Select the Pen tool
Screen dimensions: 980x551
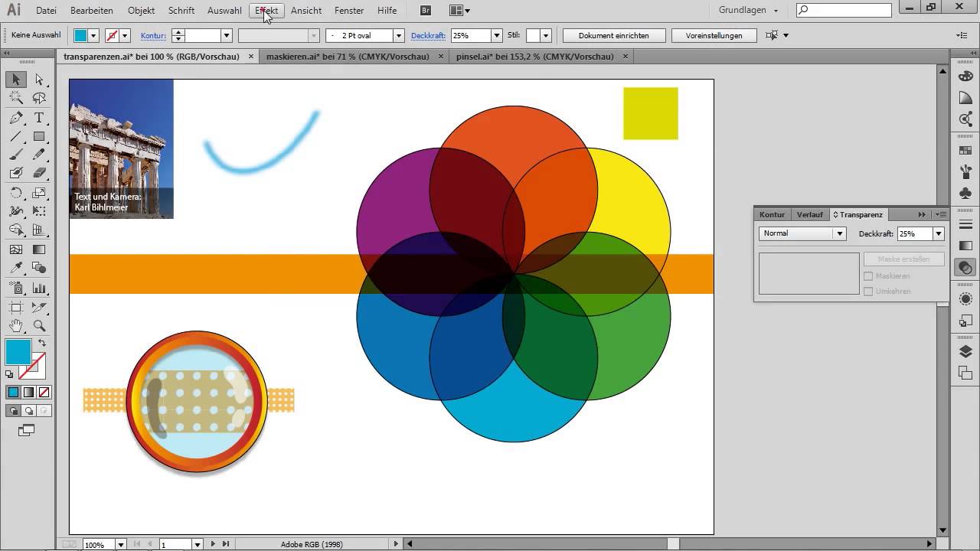(x=15, y=118)
